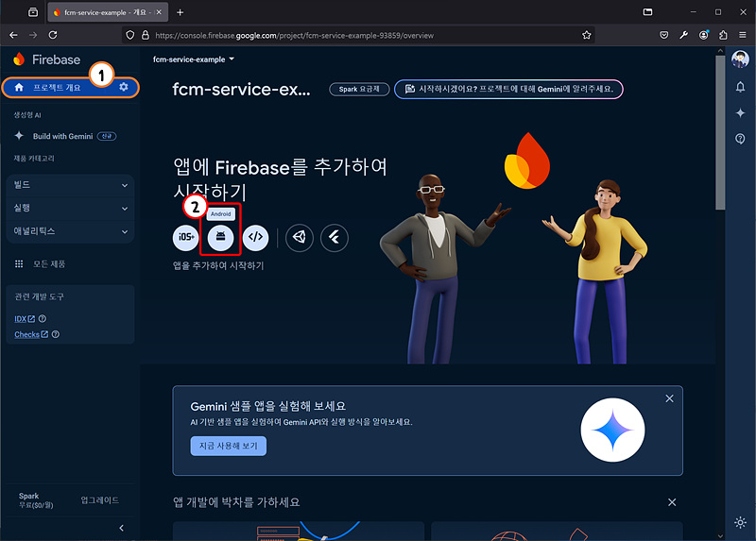Open Gemini sparkle icon in right rail
This screenshot has height=541, width=756.
point(740,112)
